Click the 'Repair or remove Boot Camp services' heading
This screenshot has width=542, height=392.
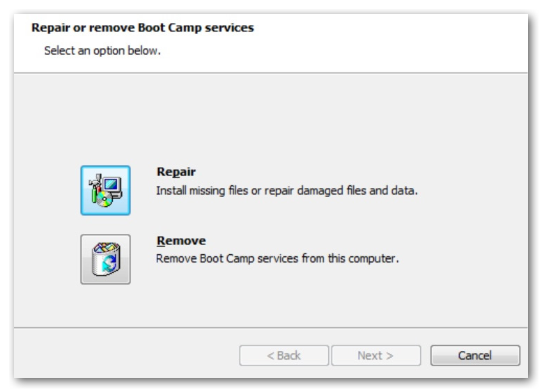pyautogui.click(x=143, y=28)
